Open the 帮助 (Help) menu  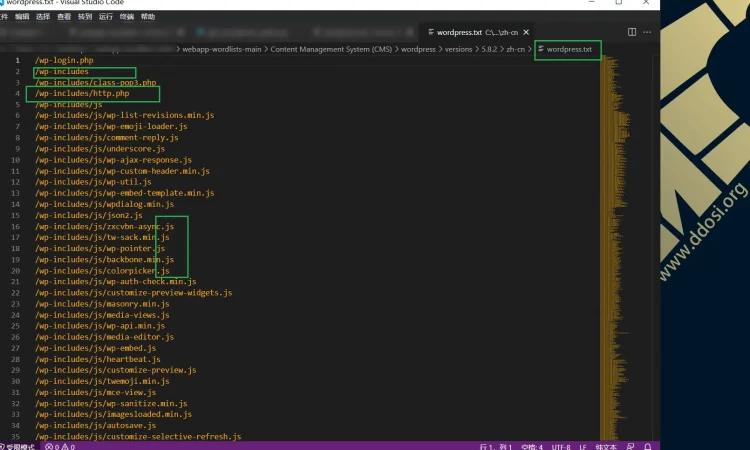click(148, 17)
